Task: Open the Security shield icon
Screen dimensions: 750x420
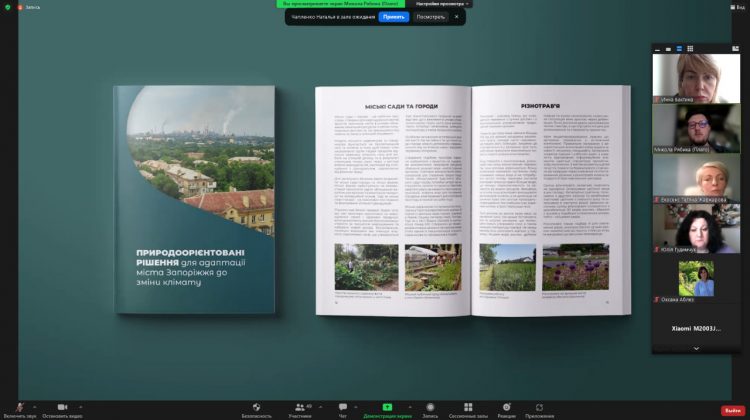Action: (x=257, y=407)
